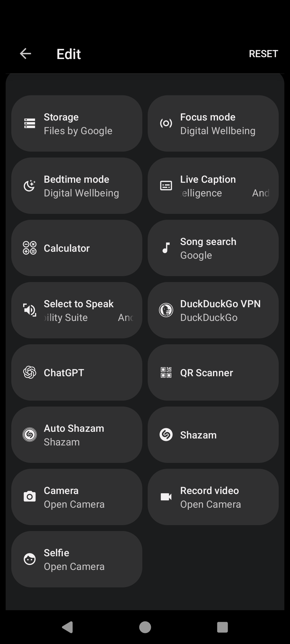Tap the ChatGPT logo icon
This screenshot has width=290, height=644.
tap(30, 372)
